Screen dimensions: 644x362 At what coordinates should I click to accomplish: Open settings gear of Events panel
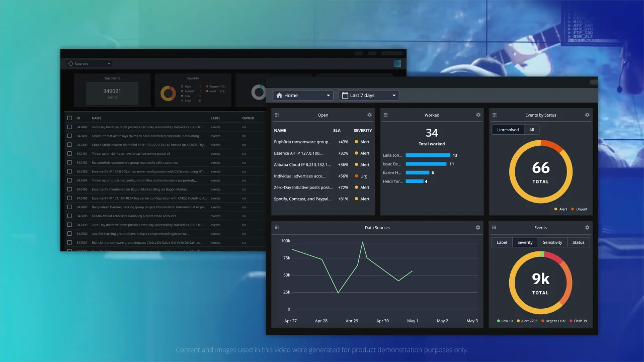(x=587, y=228)
